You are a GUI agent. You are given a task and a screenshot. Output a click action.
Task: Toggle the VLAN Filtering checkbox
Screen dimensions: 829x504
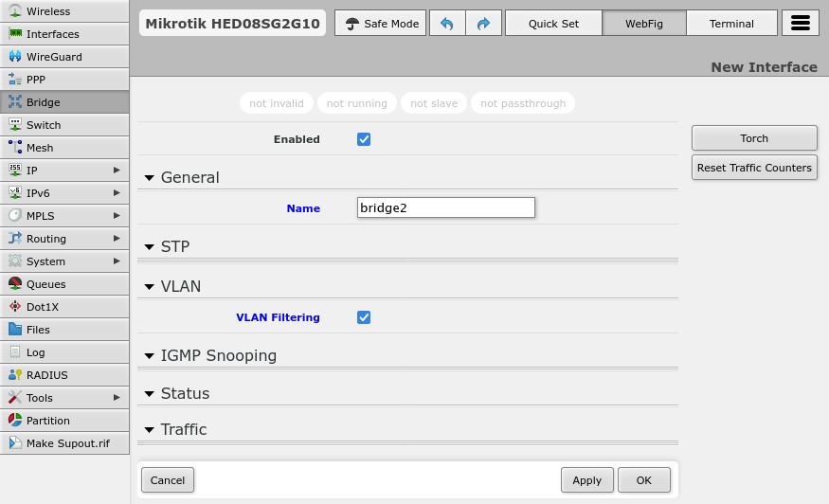coord(364,317)
